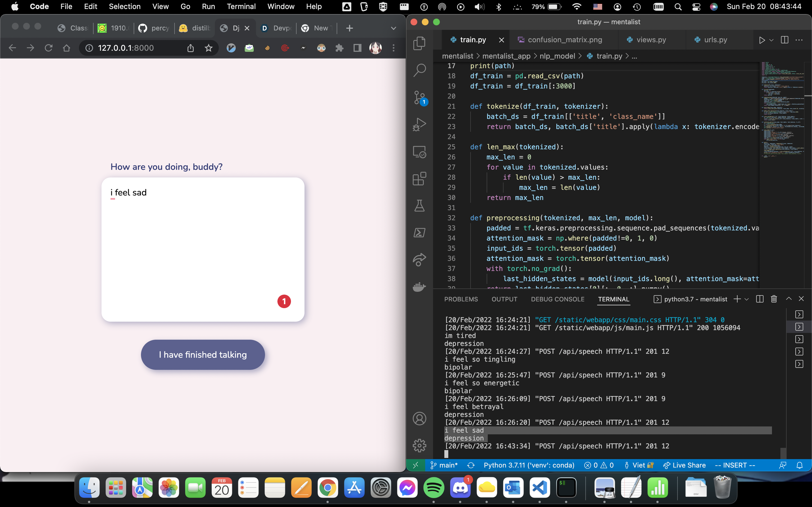
Task: Click the kill terminal trash icon
Action: click(774, 299)
